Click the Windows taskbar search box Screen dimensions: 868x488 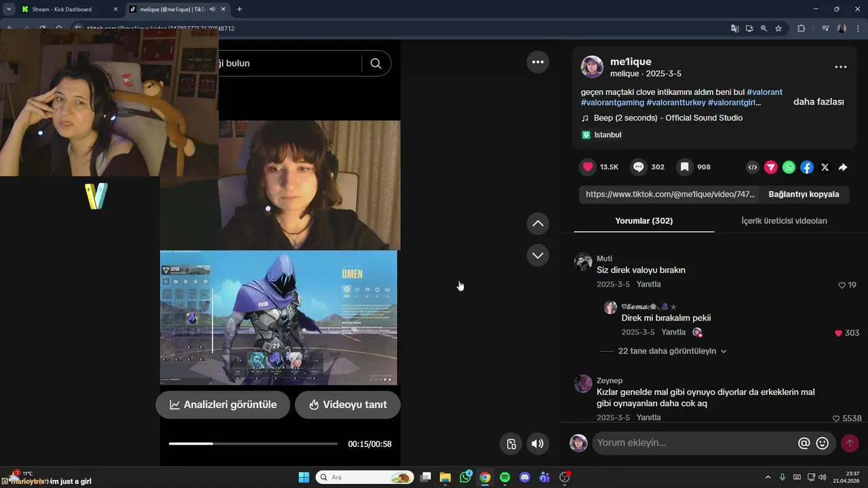[365, 477]
